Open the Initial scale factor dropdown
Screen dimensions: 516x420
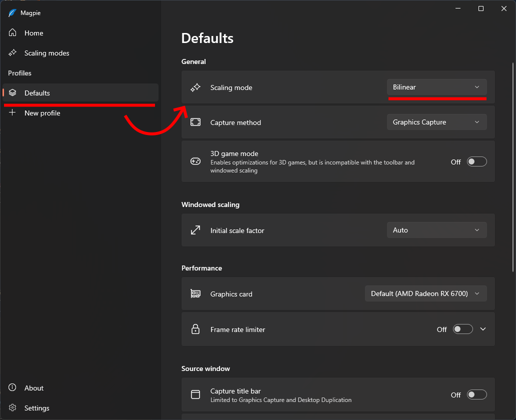[x=436, y=230]
